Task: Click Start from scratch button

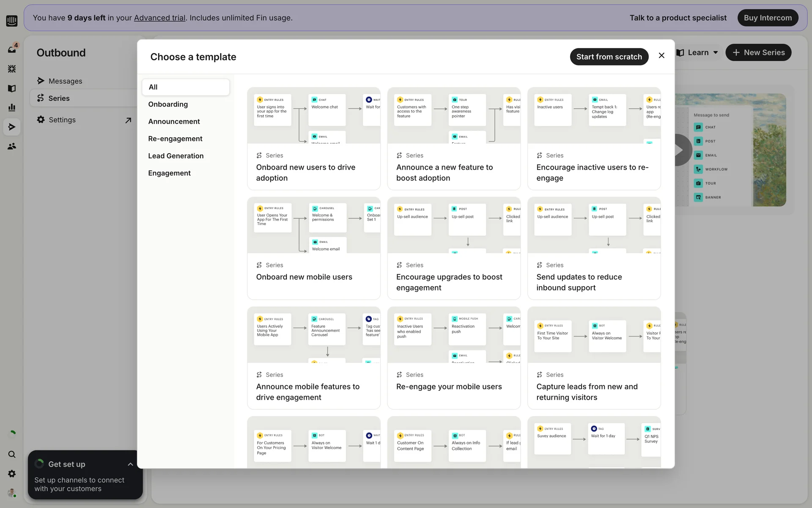Action: coord(609,57)
